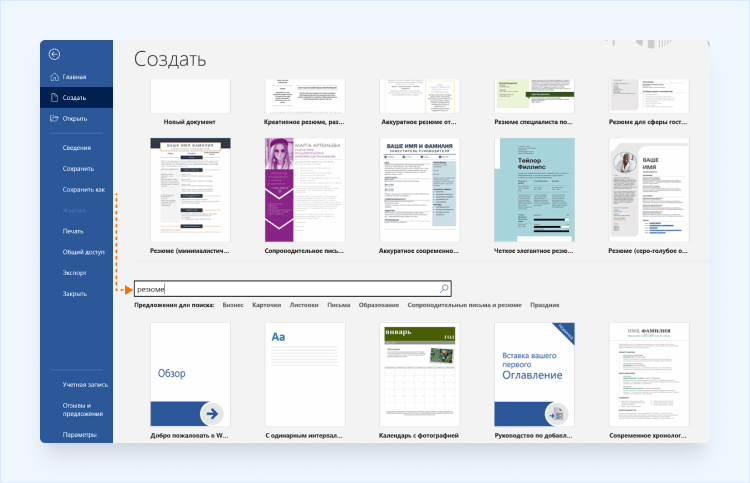Click the Образование search suggestion
750x483 pixels.
click(x=379, y=304)
